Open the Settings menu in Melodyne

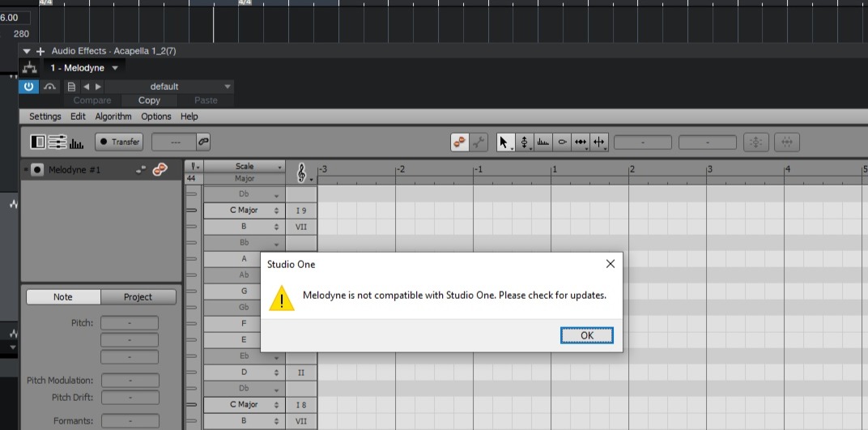coord(45,117)
